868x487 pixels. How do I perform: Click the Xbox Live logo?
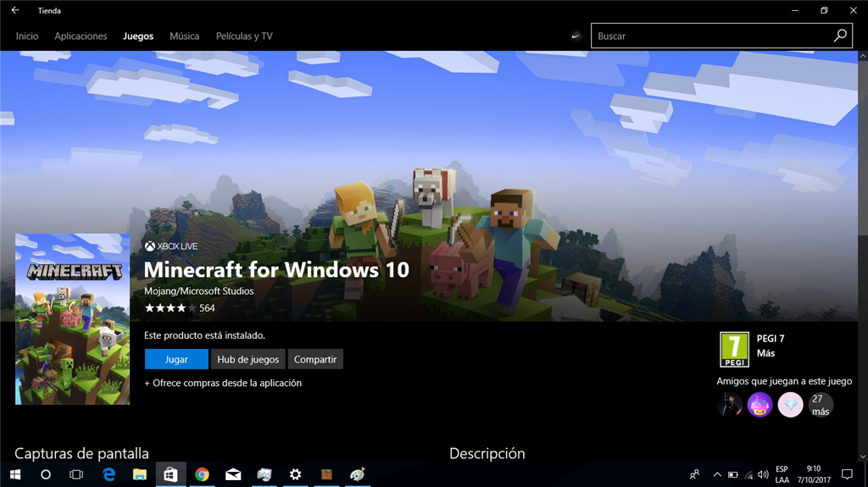171,246
